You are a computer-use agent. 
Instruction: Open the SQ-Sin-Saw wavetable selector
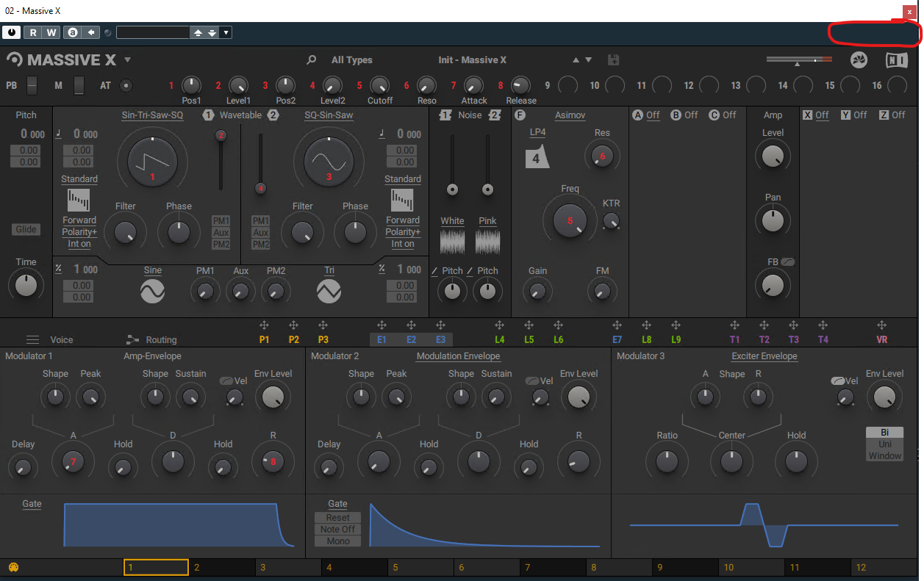pyautogui.click(x=329, y=115)
